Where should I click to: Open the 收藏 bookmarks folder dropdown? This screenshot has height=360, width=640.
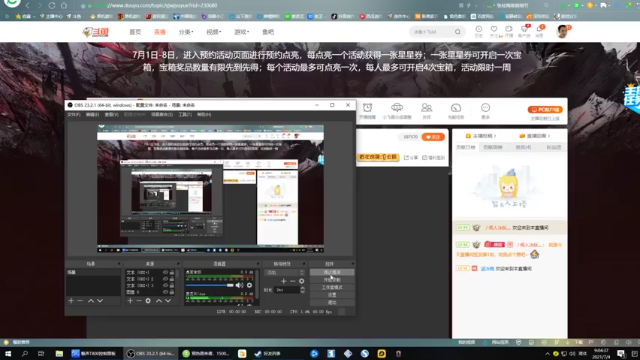[25, 16]
